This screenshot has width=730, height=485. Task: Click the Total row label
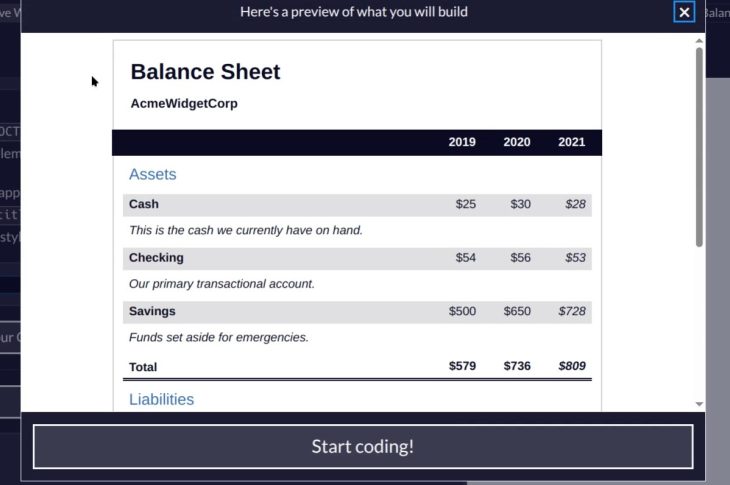click(143, 367)
